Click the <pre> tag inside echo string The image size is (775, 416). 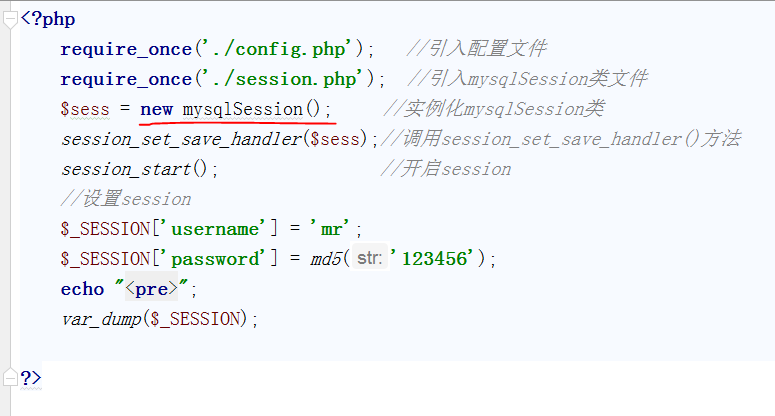click(x=151, y=289)
